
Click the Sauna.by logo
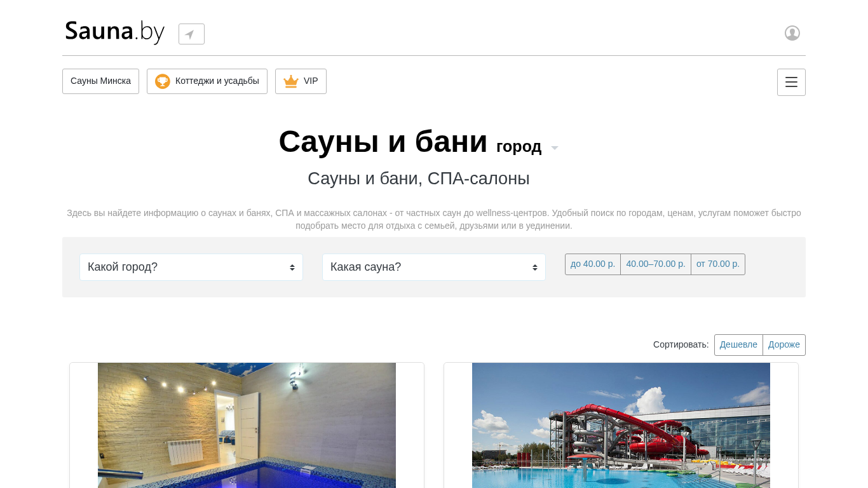click(x=115, y=31)
